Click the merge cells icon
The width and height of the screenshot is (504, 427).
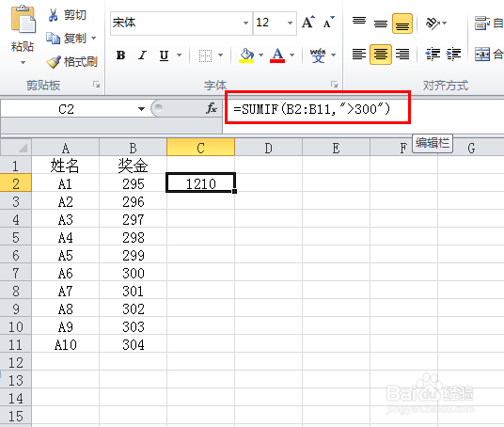[x=482, y=54]
